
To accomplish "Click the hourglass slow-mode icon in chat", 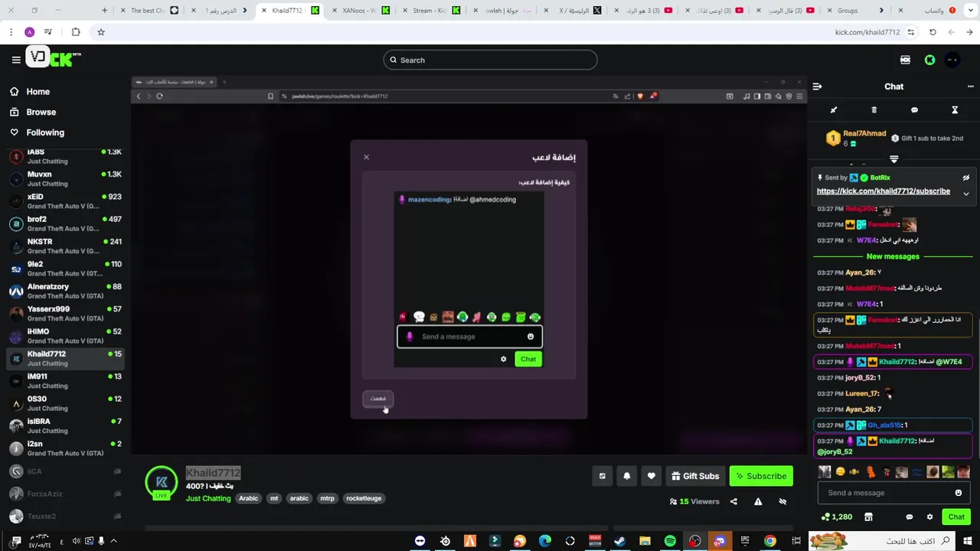I will 955,110.
